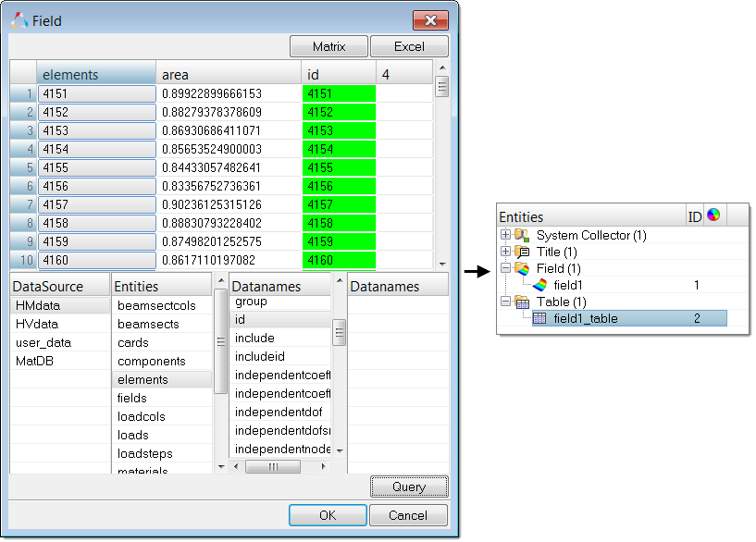Screen dimensions: 756x542
Task: Click the Title folder icon
Action: 523,253
